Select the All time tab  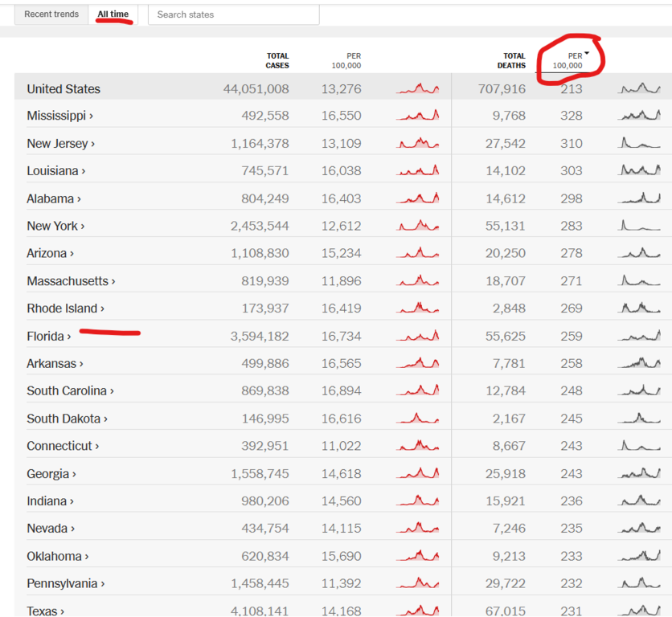tap(113, 14)
